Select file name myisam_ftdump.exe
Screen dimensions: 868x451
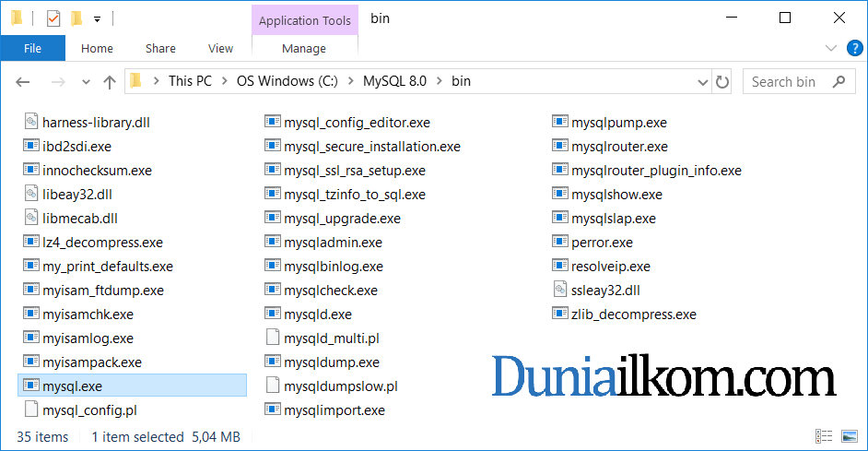click(x=103, y=291)
